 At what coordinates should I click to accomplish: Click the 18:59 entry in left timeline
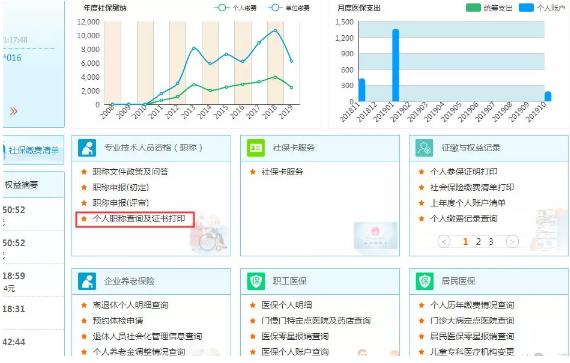pos(14,276)
